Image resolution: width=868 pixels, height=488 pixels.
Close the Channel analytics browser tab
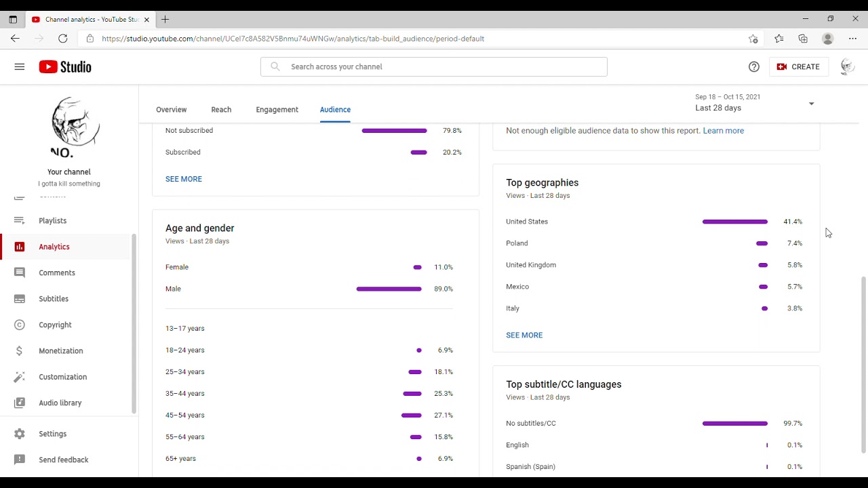(x=146, y=20)
